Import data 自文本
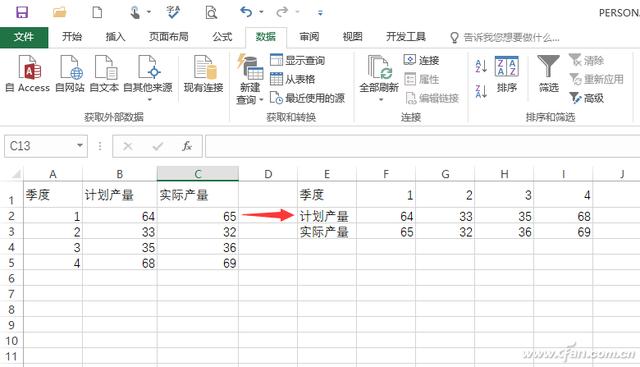This screenshot has height=367, width=640. 104,73
